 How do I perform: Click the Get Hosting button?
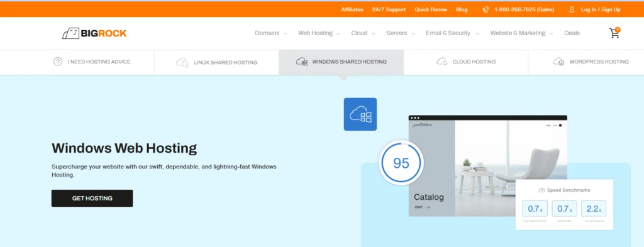pyautogui.click(x=92, y=198)
